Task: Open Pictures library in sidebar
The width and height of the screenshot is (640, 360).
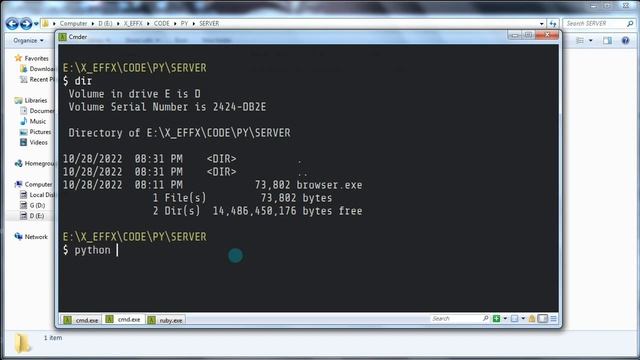Action: point(40,132)
